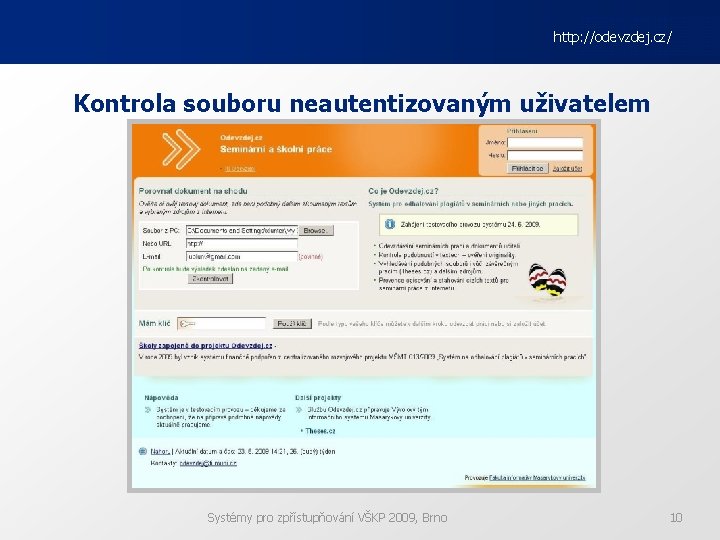Open the Fakulta informatiky Masarykovy univerzity link
Viewport: 720px width, 540px height.
537,478
